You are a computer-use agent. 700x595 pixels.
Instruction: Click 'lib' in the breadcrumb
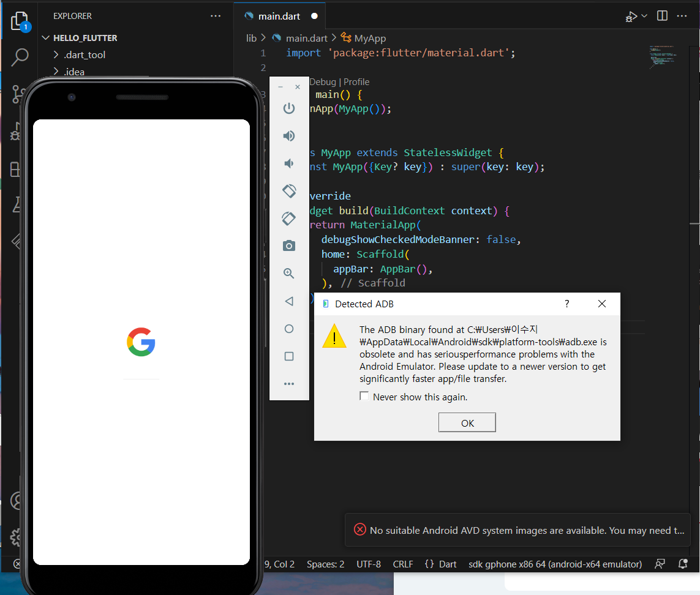point(251,39)
